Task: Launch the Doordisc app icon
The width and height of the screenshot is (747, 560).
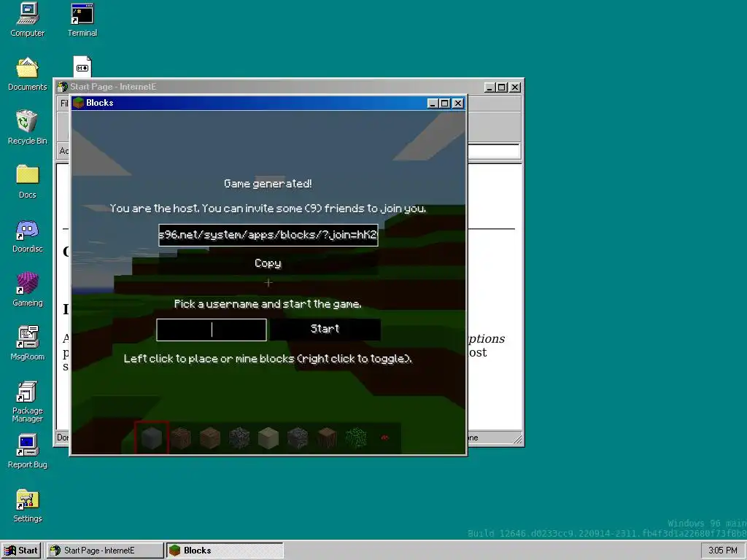Action: pos(27,236)
